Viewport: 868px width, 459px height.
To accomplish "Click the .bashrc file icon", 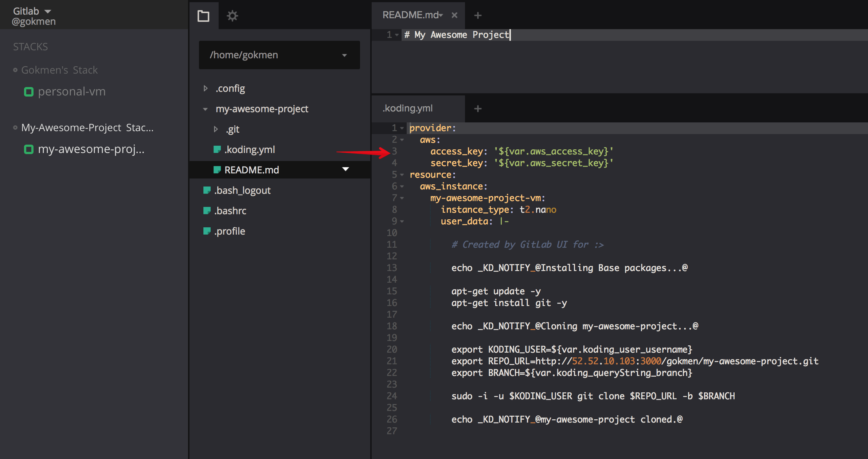I will [x=207, y=211].
